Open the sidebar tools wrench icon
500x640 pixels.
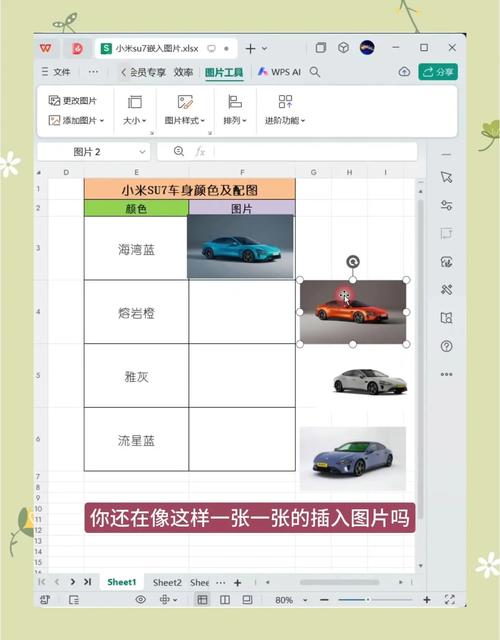pyautogui.click(x=446, y=290)
